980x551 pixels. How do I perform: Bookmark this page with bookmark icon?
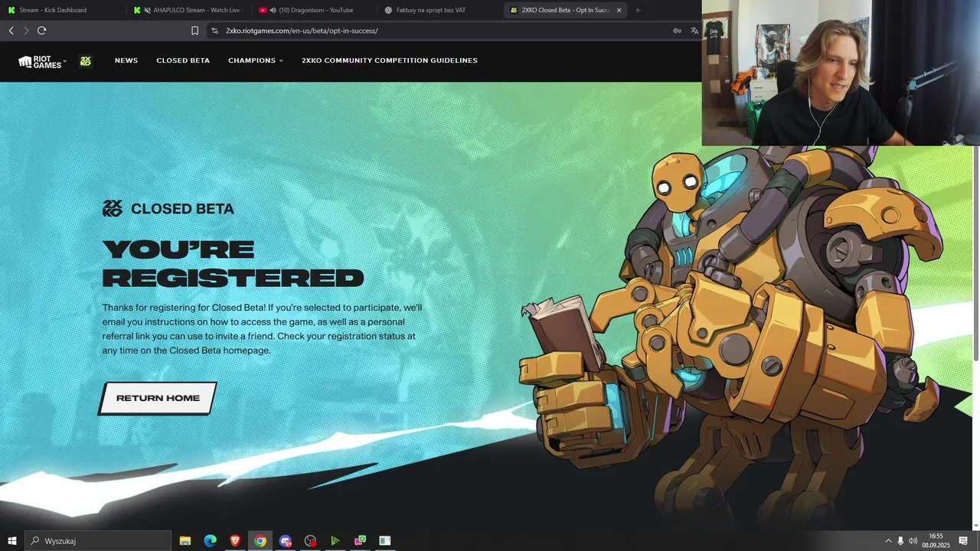[x=194, y=31]
